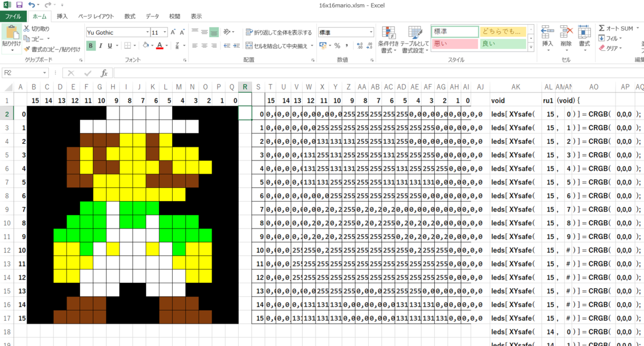Align text to middle vertically
644x346 pixels.
tap(204, 32)
